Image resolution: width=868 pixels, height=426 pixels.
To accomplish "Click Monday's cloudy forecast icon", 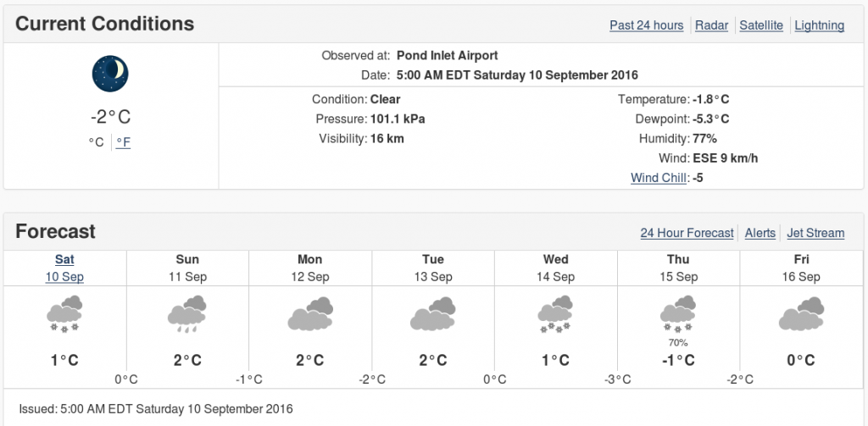I will (x=310, y=313).
